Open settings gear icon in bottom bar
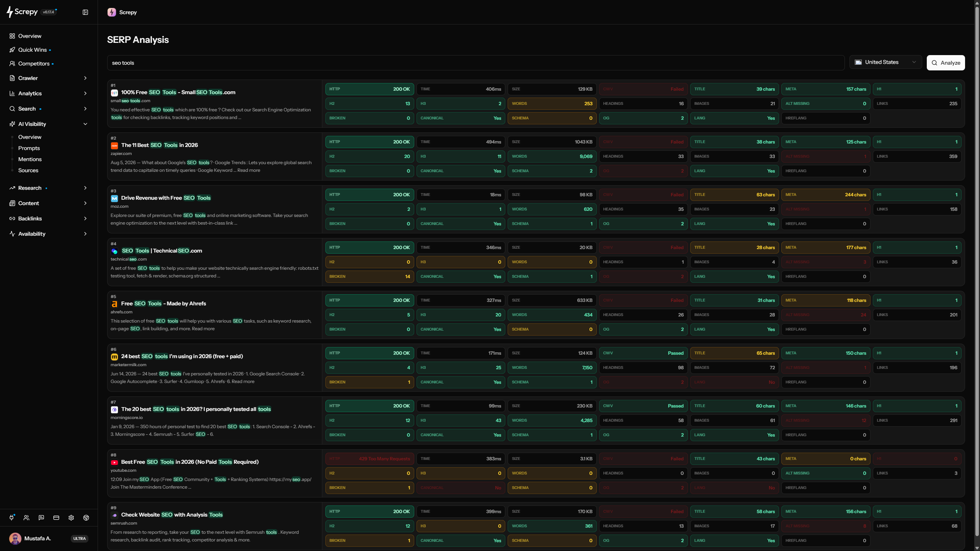 tap(71, 518)
